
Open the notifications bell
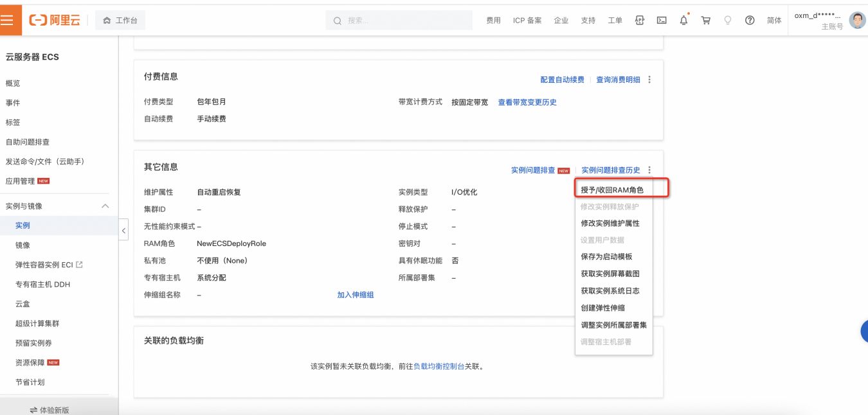click(683, 20)
